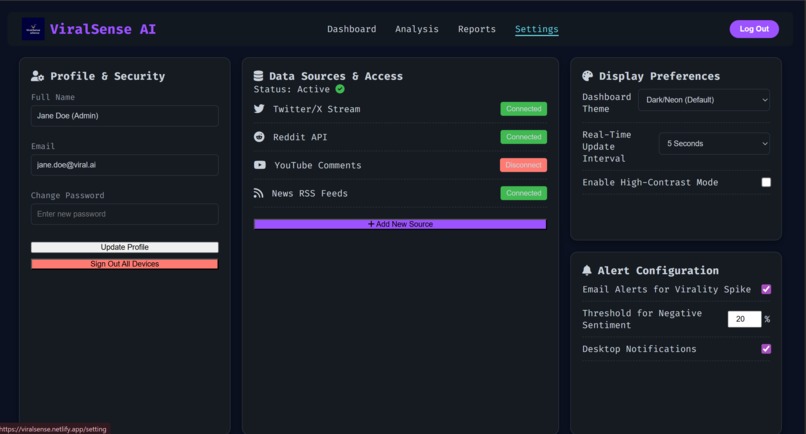Click Sign Out All Devices button
Viewport: 806px width, 434px height.
pyautogui.click(x=124, y=264)
